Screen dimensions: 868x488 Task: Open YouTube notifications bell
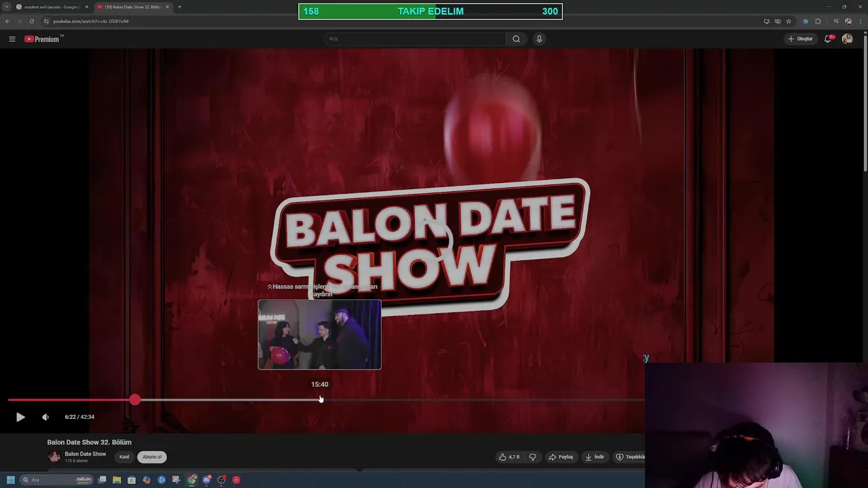pos(828,39)
